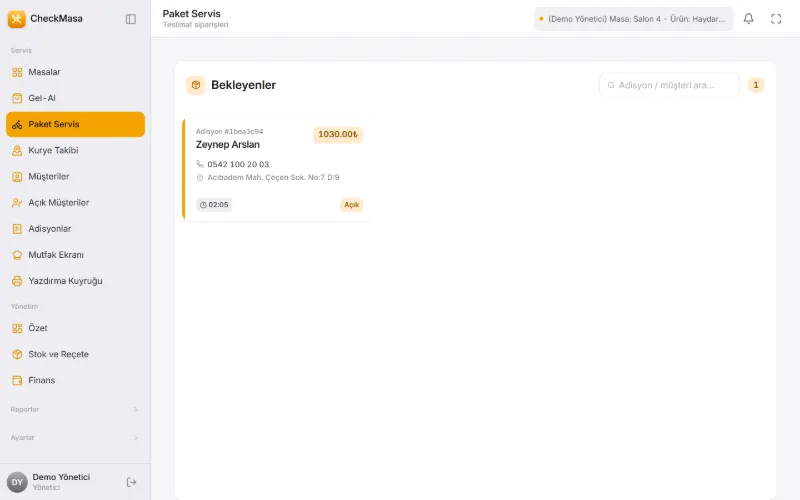The height and width of the screenshot is (500, 800).
Task: Open Zeynep Arslan order card
Action: [x=276, y=169]
